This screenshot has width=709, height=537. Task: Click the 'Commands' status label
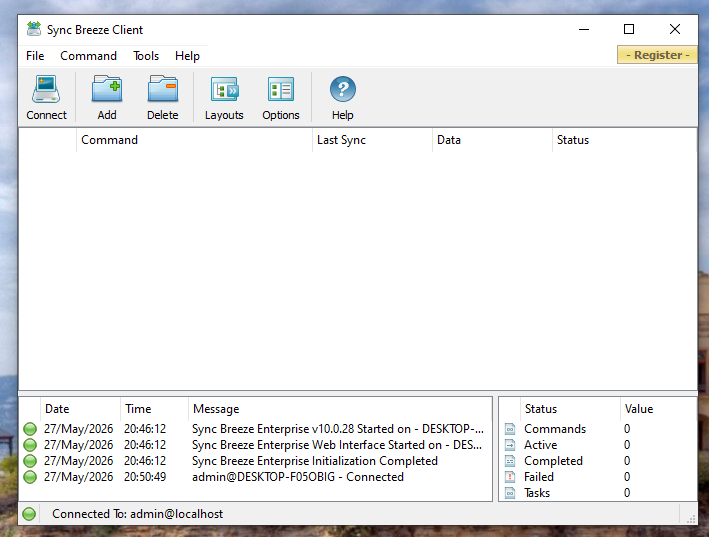click(x=555, y=429)
